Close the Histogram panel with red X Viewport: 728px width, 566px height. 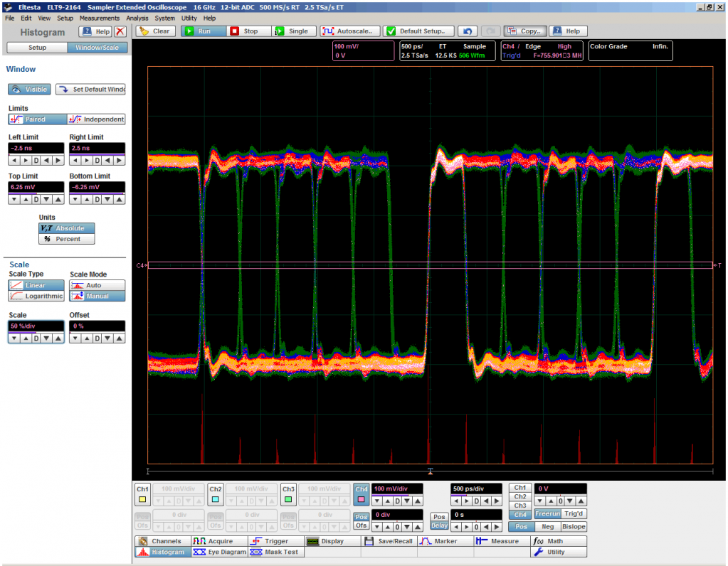(120, 32)
